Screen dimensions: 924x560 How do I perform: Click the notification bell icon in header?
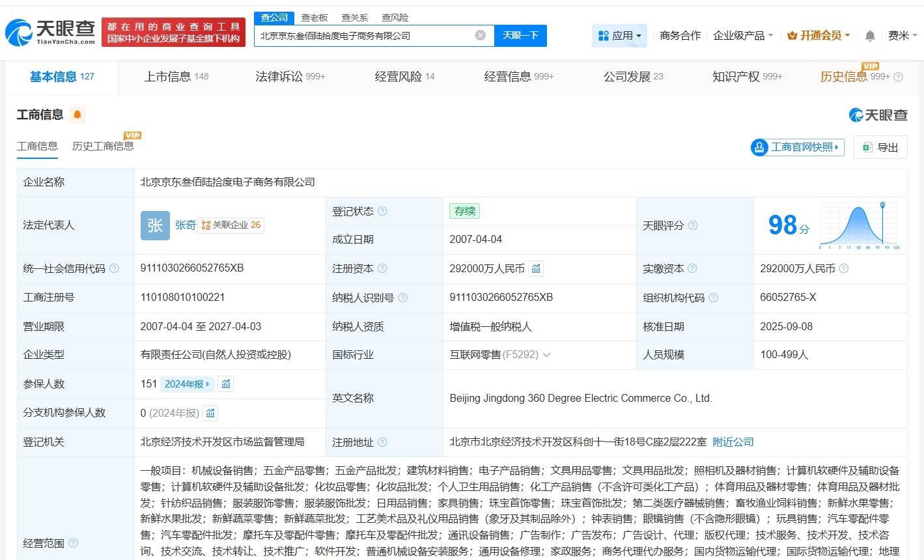(x=869, y=36)
